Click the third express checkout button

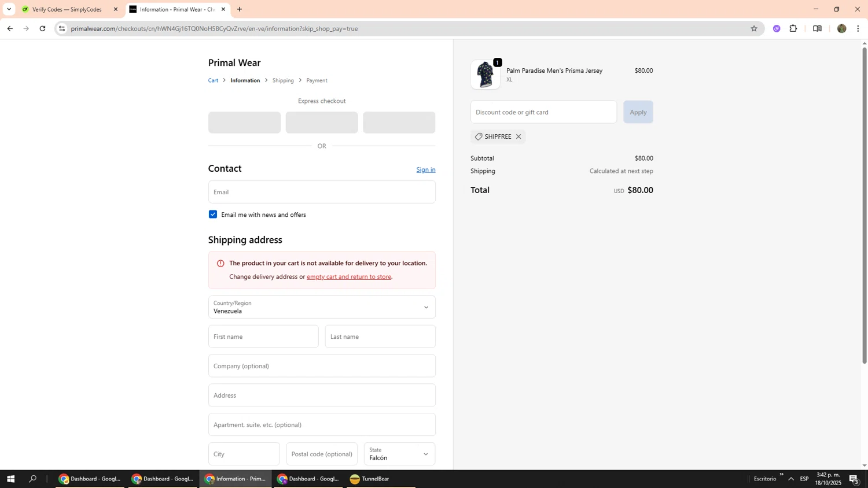tap(399, 123)
